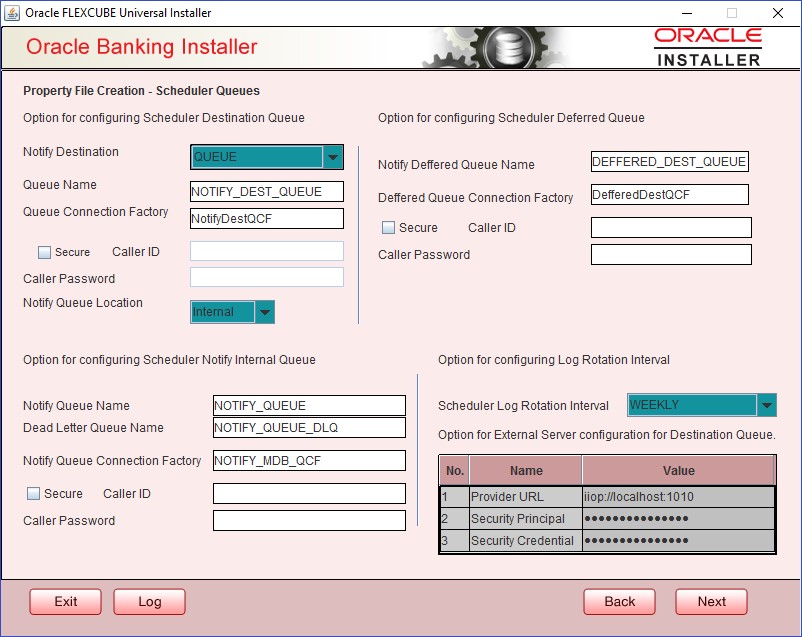Focus Caller Password field in Destination Queue
The width and height of the screenshot is (802, 637).
click(x=267, y=277)
